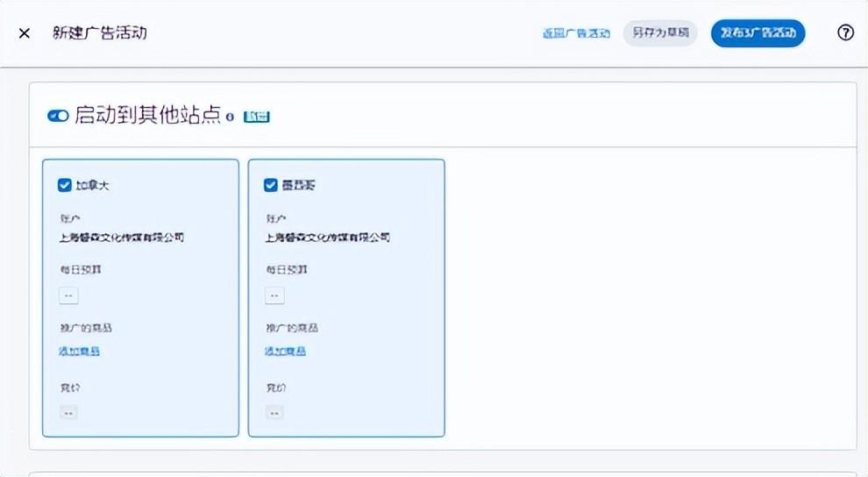Toggle the 启动到其他站点 switch off
The image size is (868, 477).
pyautogui.click(x=59, y=116)
